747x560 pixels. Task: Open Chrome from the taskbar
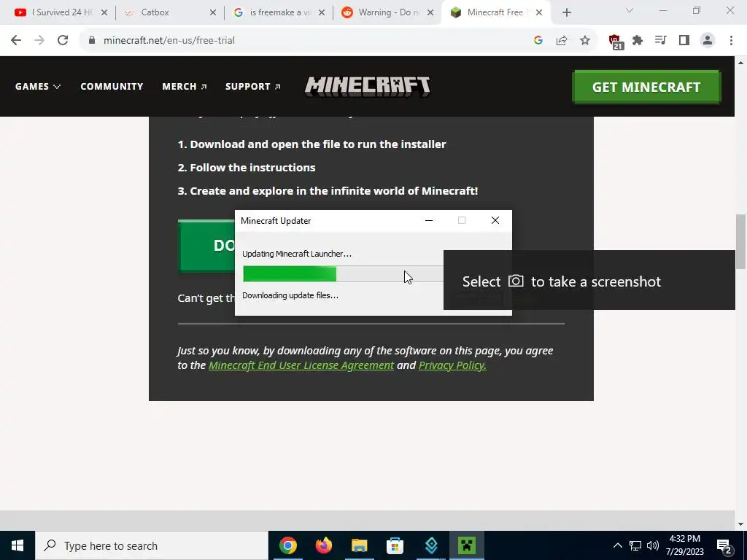pyautogui.click(x=287, y=545)
